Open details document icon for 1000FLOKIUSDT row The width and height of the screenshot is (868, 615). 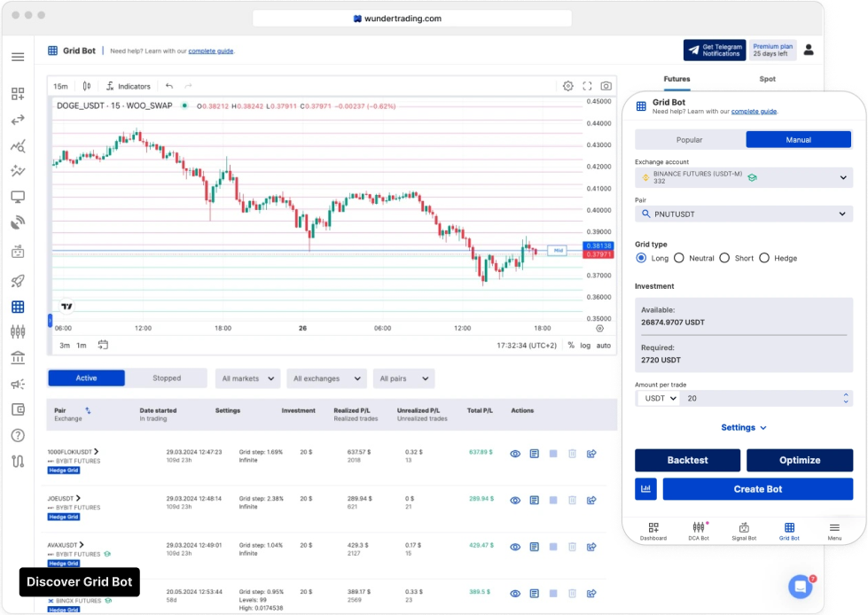click(x=535, y=454)
